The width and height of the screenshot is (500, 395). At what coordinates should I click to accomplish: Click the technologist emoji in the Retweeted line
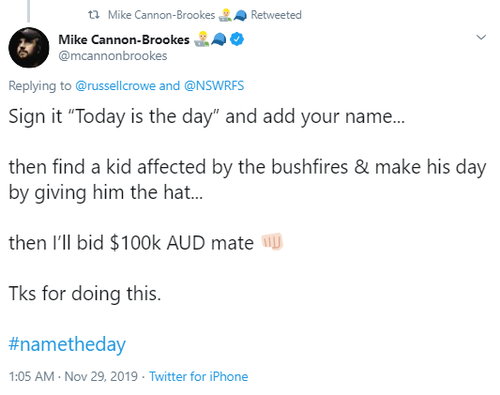(x=225, y=15)
